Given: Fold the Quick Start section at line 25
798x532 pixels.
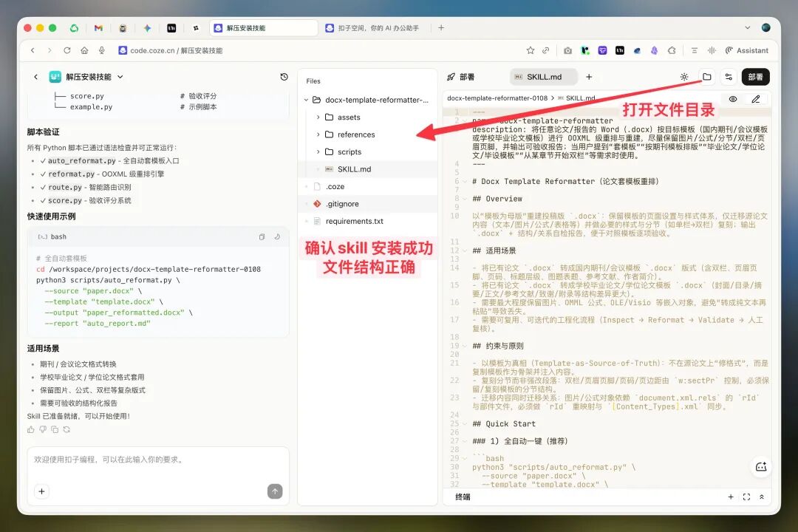Looking at the screenshot, I should pyautogui.click(x=465, y=423).
